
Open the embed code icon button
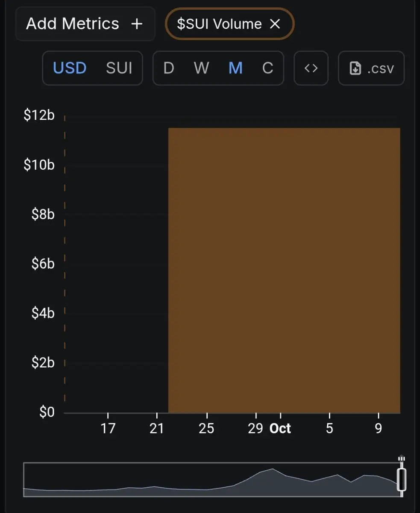311,68
